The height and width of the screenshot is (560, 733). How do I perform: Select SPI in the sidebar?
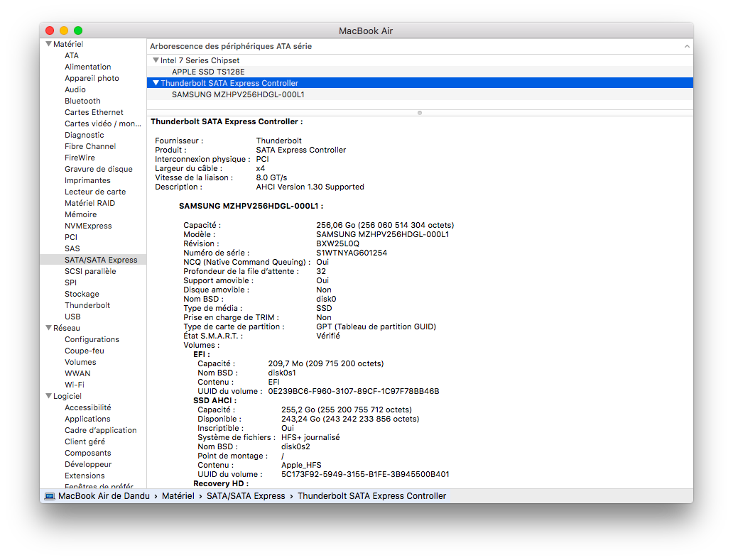pyautogui.click(x=70, y=282)
